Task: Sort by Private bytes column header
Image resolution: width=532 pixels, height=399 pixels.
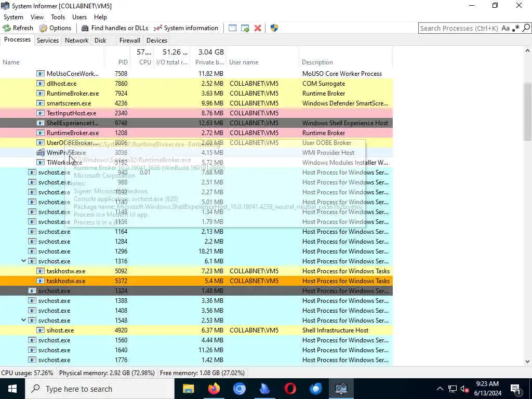Action: (x=208, y=62)
